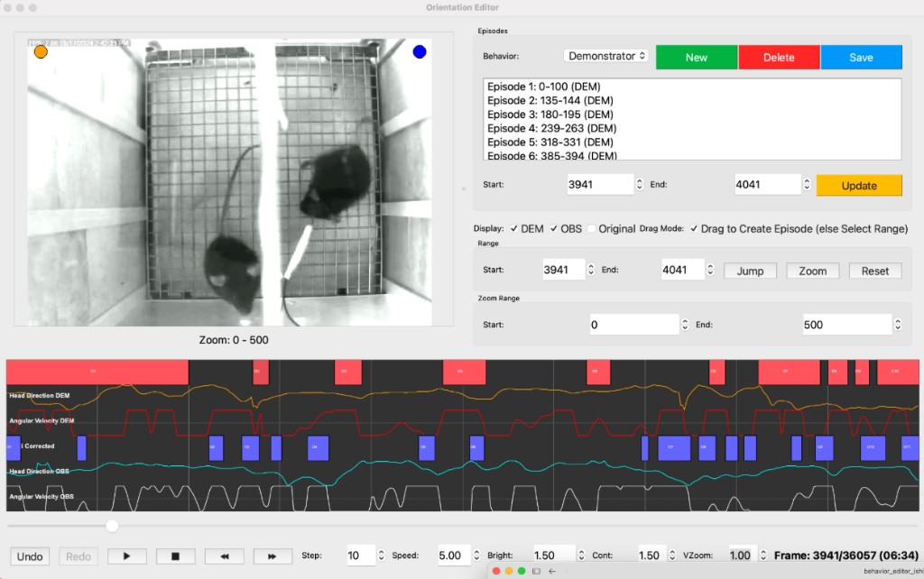Adjust the Bright value stepper arrows

tap(581, 556)
